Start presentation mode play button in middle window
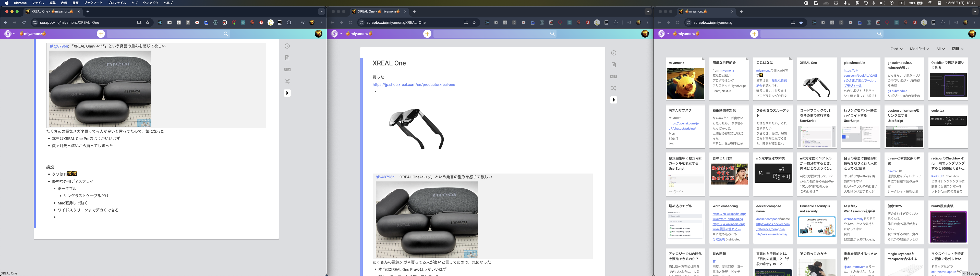This screenshot has height=276, width=980. (614, 100)
